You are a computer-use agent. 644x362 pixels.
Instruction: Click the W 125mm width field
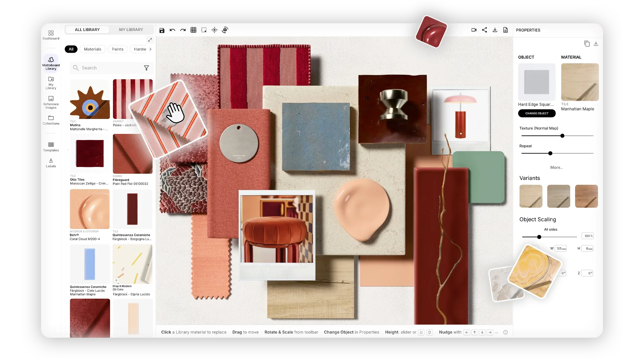click(561, 249)
